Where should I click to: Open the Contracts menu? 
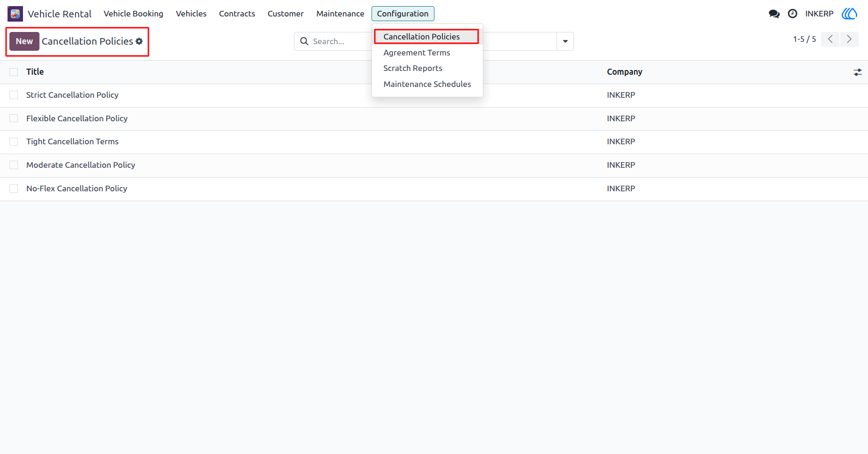point(237,14)
